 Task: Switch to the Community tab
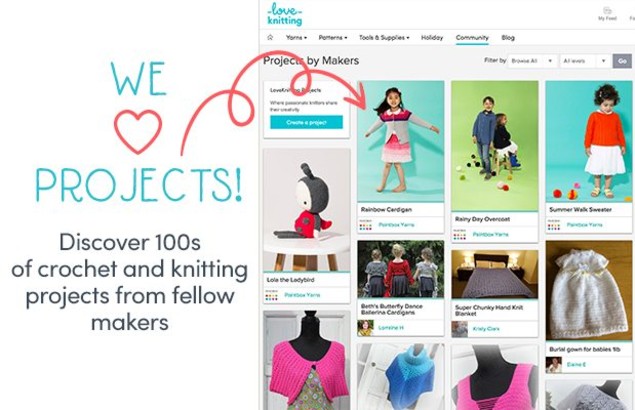click(x=472, y=38)
